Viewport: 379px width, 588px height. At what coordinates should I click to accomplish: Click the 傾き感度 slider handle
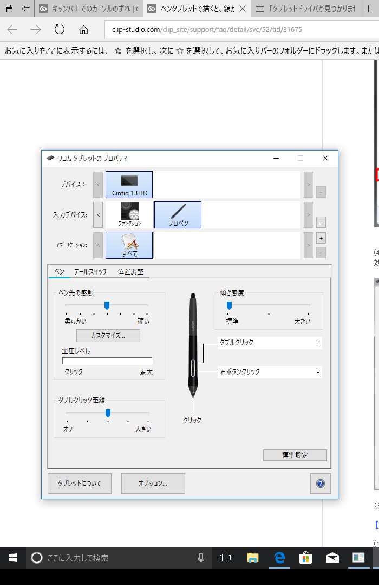point(230,305)
